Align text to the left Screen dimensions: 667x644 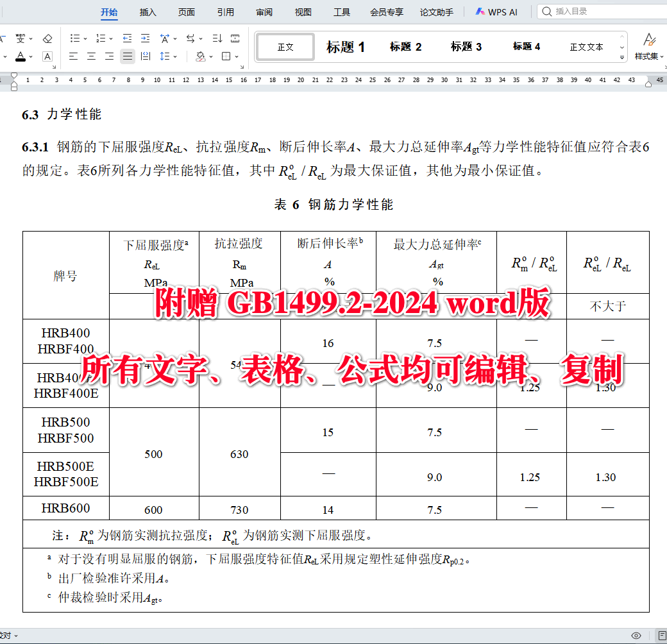coord(73,56)
